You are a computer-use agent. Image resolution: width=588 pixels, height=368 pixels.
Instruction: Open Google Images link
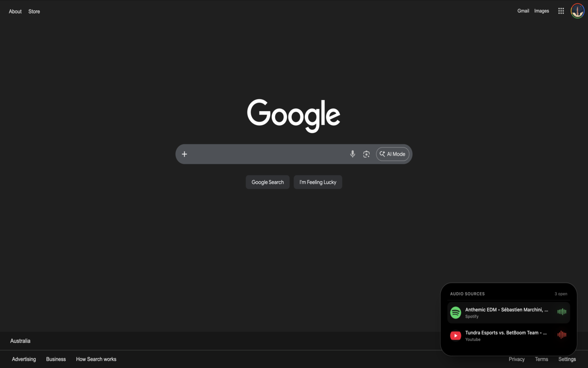coord(542,11)
